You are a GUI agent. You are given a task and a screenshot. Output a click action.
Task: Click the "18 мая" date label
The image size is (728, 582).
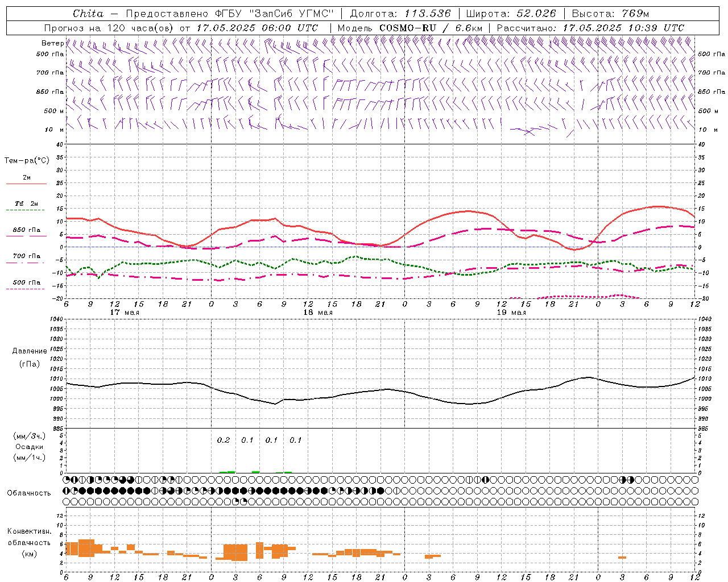[x=318, y=313]
